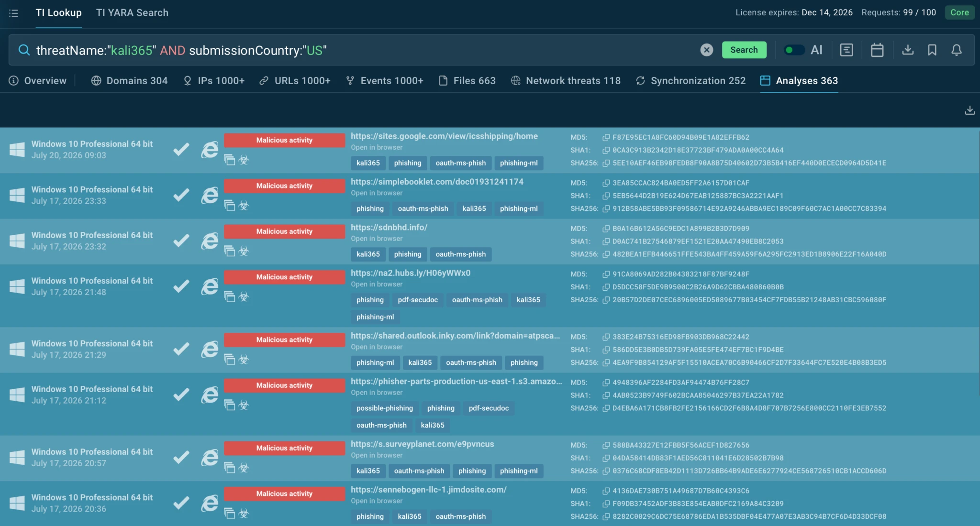Open the Files 663 tab
Image resolution: width=980 pixels, height=526 pixels.
click(x=467, y=80)
